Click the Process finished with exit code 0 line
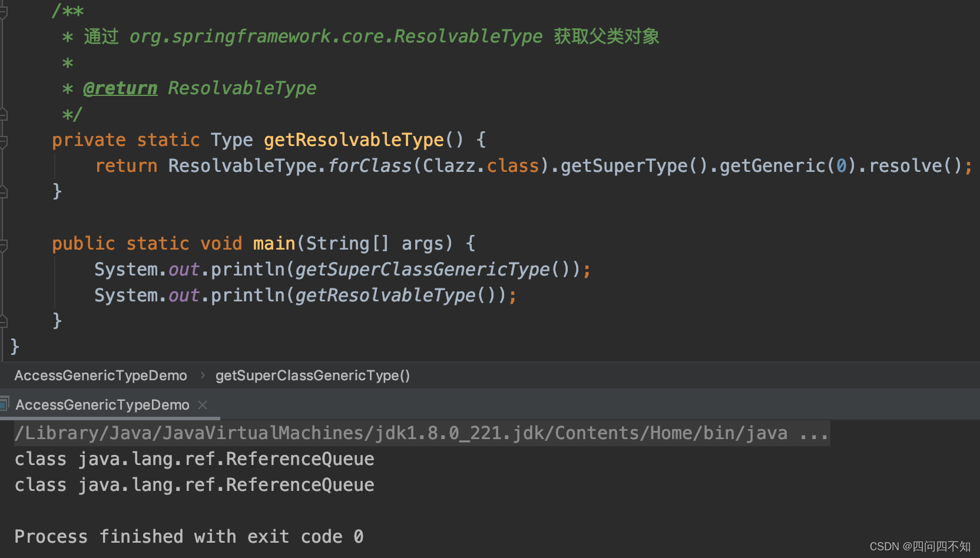 click(x=188, y=536)
